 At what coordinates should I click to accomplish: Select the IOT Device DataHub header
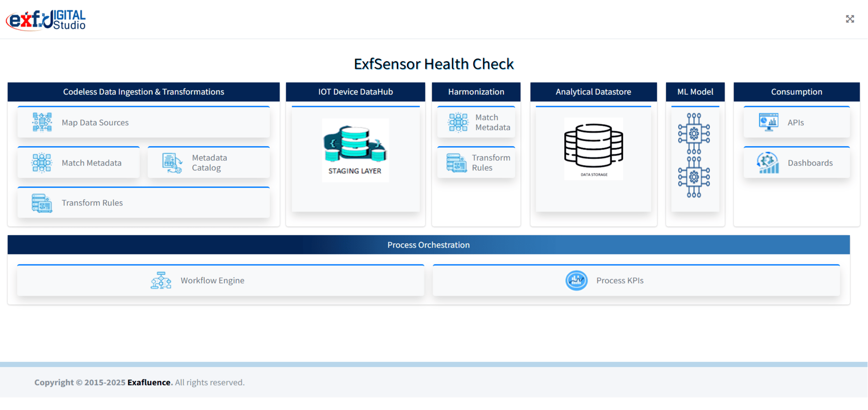click(355, 92)
